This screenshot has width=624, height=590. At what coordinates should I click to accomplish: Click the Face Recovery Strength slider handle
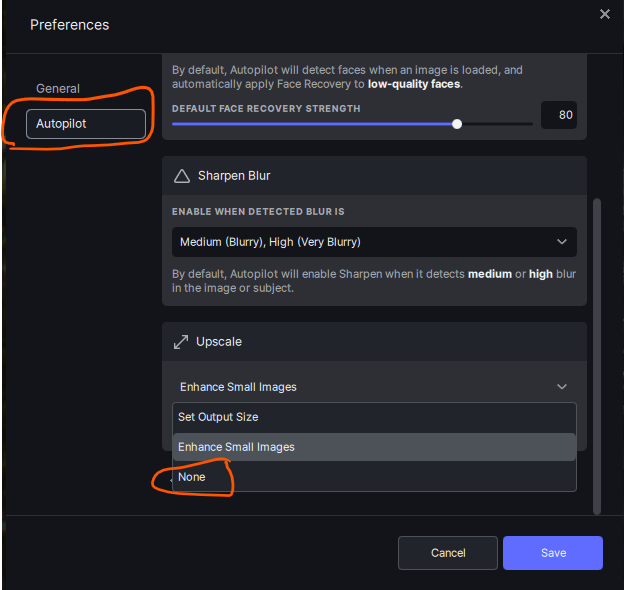coord(457,124)
